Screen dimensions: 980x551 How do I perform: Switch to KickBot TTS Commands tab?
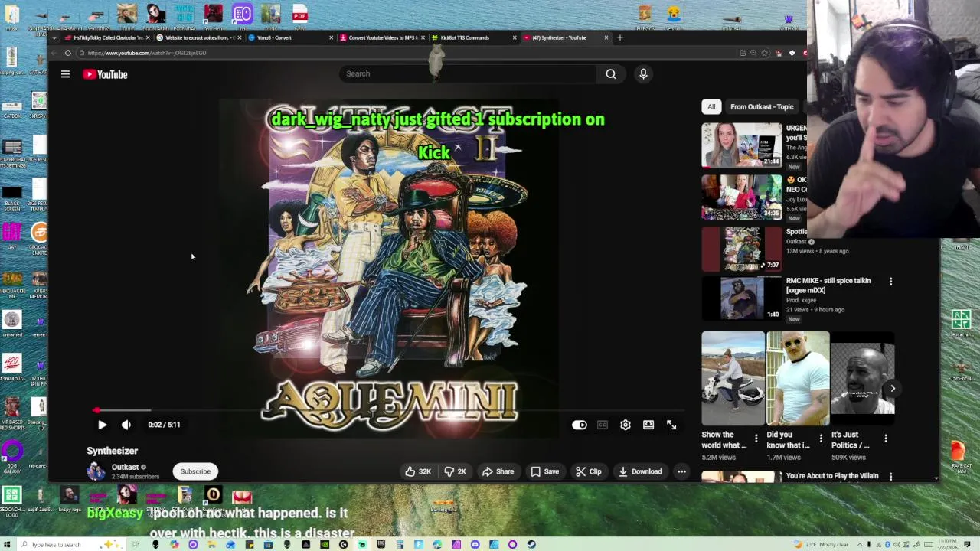click(x=472, y=37)
